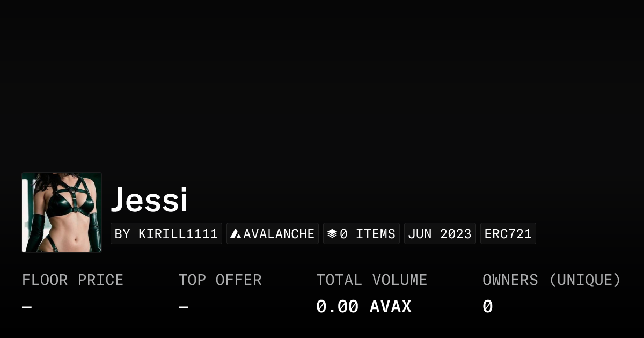Viewport: 644px width, 338px height.
Task: Click the Jessi collection title
Action: [x=149, y=200]
